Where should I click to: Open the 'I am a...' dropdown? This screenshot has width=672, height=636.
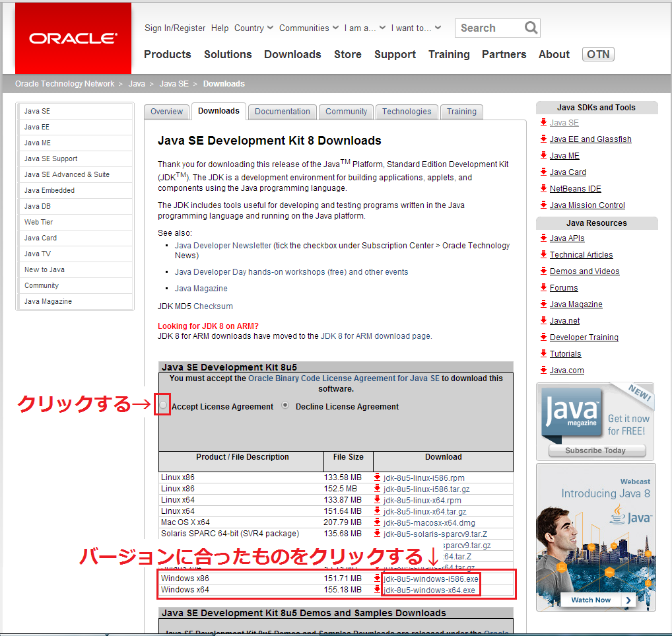[364, 28]
